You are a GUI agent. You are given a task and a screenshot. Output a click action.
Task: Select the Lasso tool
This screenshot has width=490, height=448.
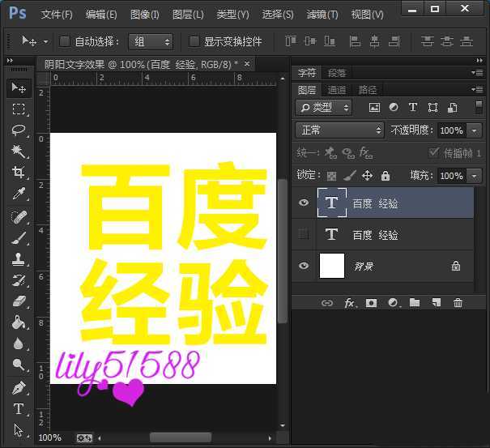(19, 130)
